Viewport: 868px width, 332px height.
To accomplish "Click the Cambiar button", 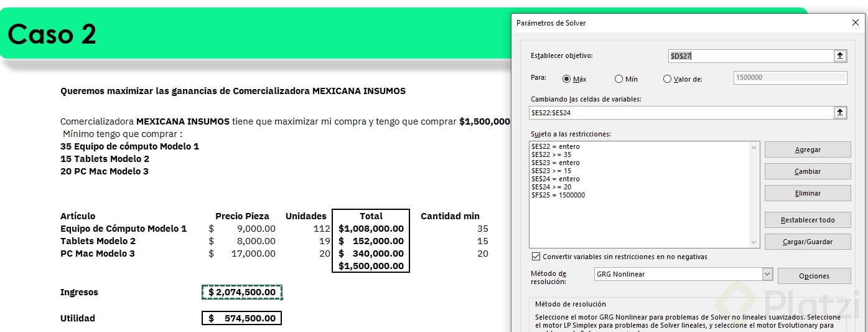I will click(808, 171).
